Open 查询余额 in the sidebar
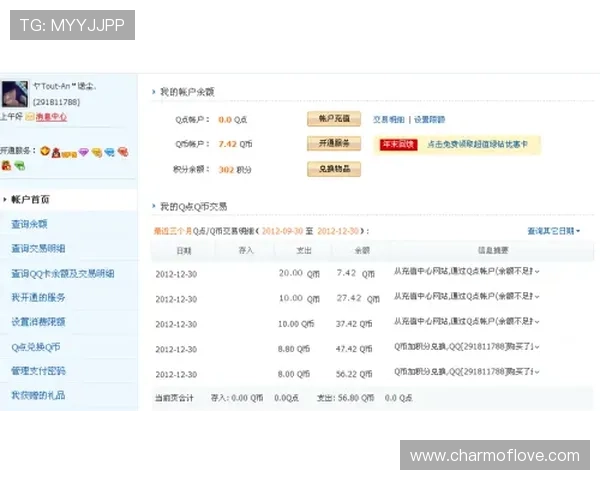The height and width of the screenshot is (480, 600). (x=29, y=224)
